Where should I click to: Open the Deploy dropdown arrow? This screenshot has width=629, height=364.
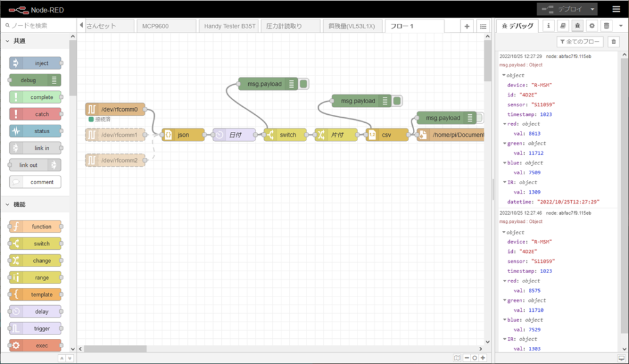point(592,9)
